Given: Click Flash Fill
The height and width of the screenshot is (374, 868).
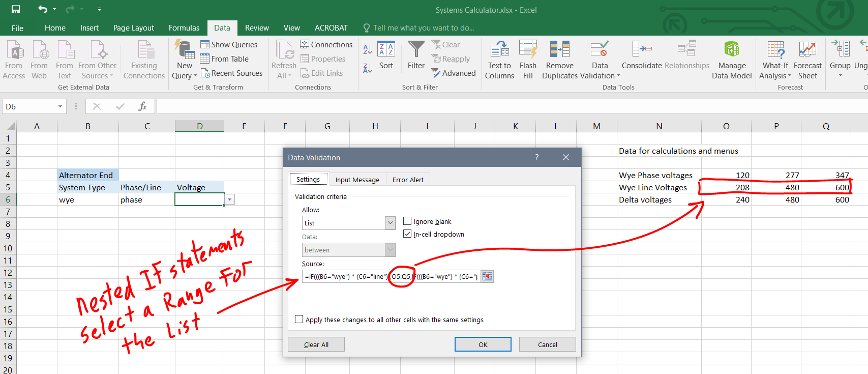Looking at the screenshot, I should (528, 60).
